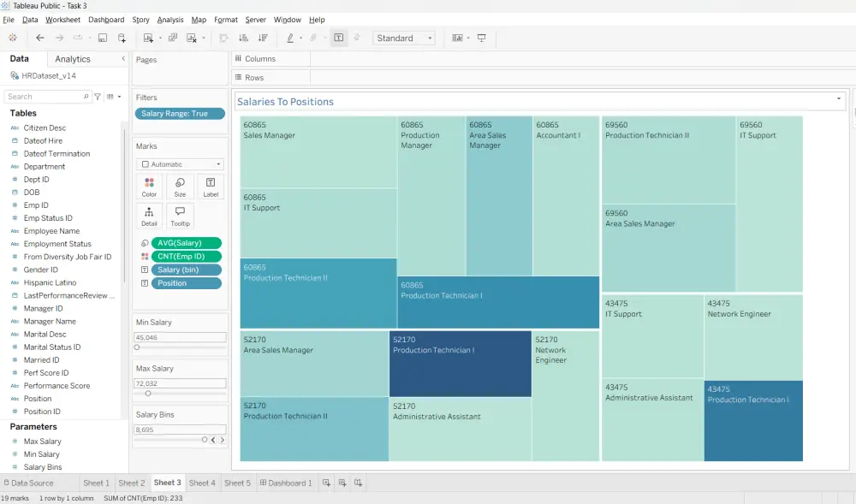Open the New Worksheet dropdown arrow

pos(160,39)
